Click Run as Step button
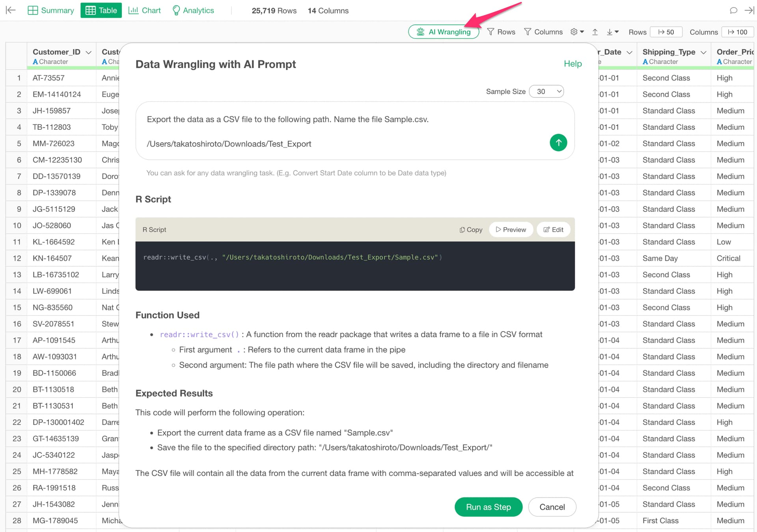 [x=488, y=507]
